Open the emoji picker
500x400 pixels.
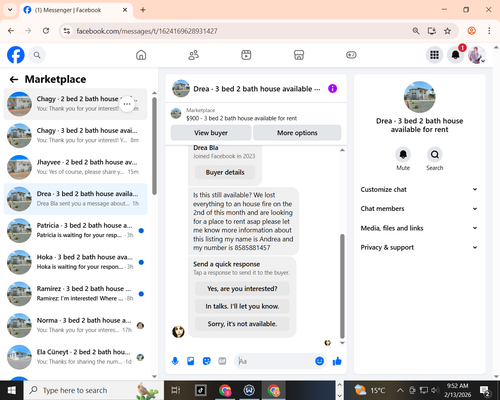(319, 361)
